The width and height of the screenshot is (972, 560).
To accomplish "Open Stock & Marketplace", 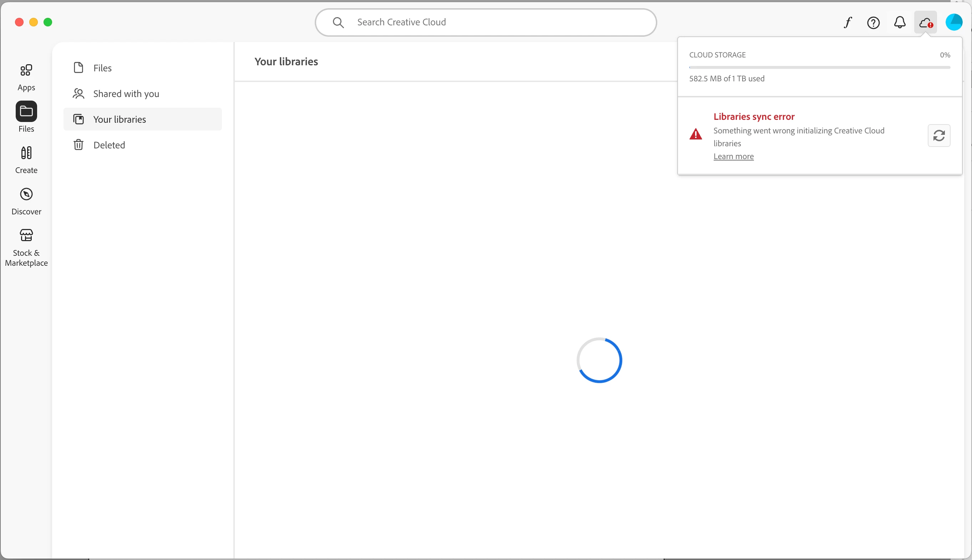I will click(26, 246).
